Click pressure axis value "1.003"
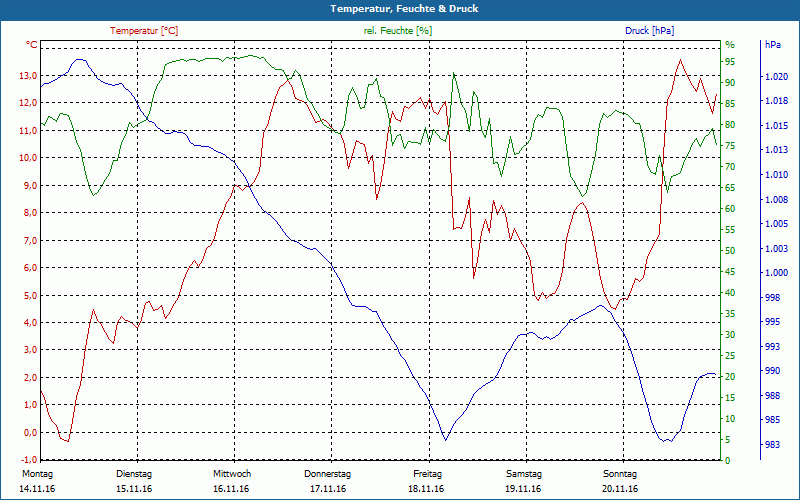This screenshot has width=800, height=500. pyautogui.click(x=777, y=248)
